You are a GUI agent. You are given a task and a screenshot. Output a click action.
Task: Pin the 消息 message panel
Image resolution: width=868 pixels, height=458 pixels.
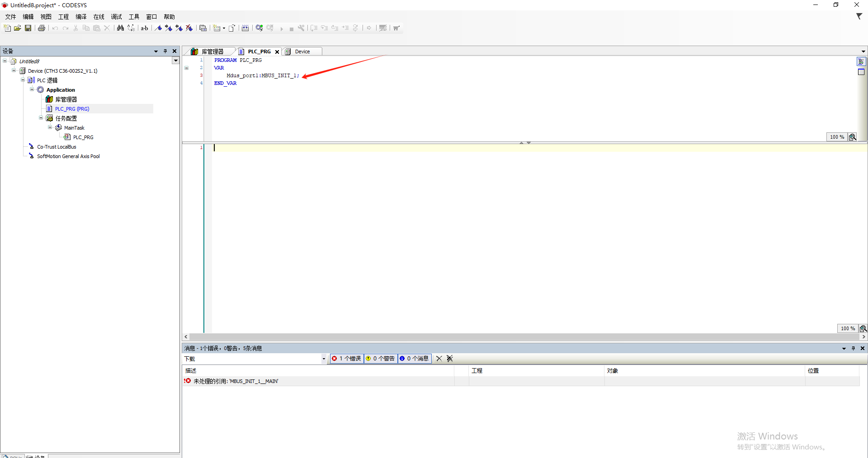854,348
